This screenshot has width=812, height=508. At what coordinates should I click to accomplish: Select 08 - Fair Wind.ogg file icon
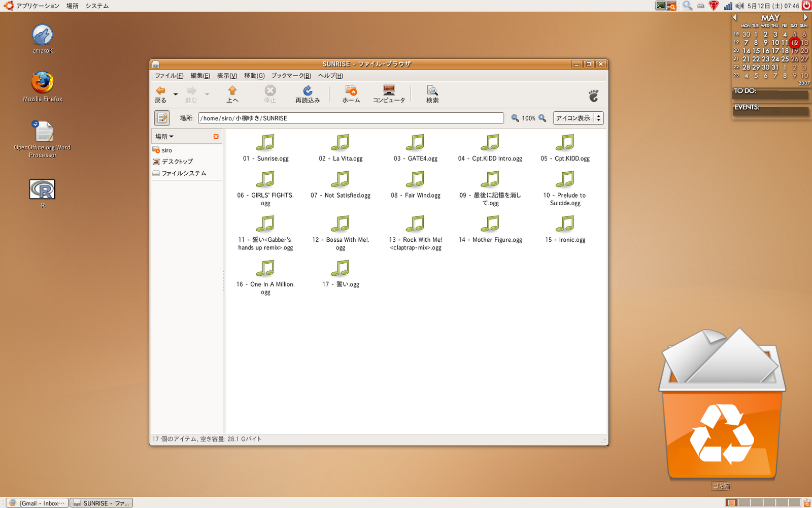(x=416, y=179)
